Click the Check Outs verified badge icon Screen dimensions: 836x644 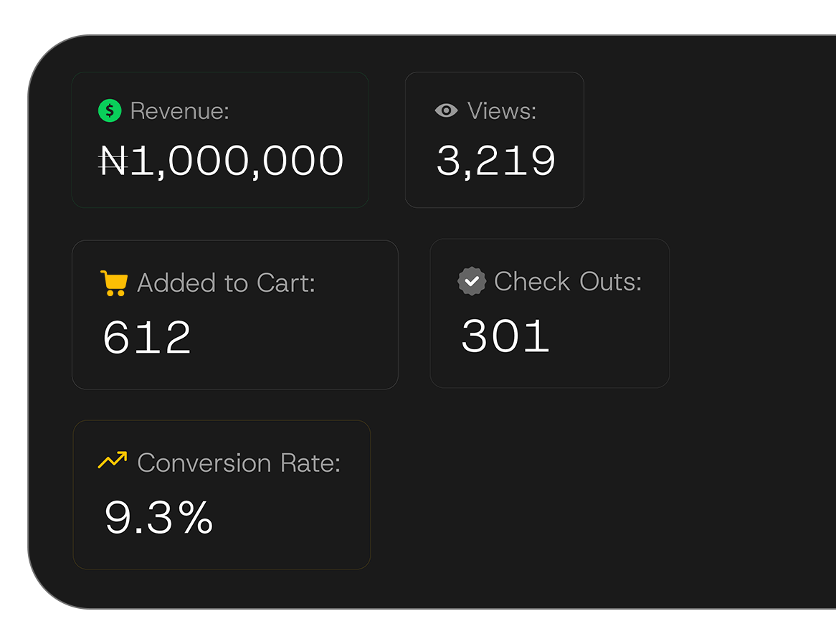pos(471,281)
